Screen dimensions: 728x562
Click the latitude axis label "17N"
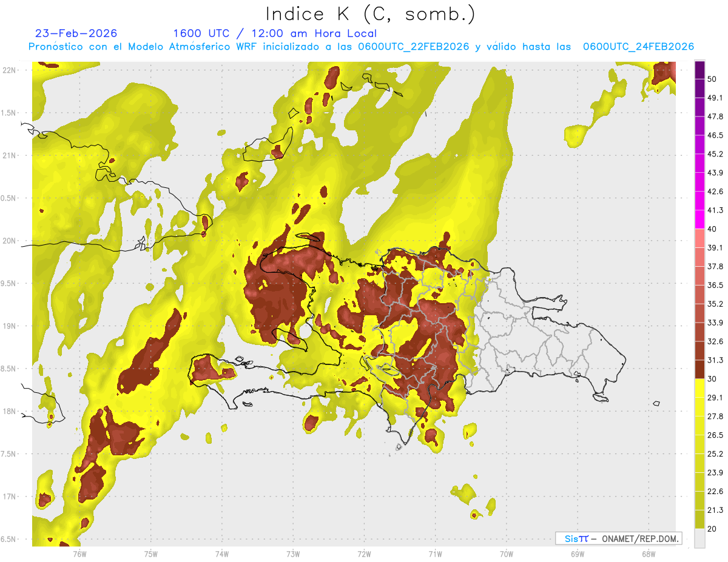[x=9, y=497]
